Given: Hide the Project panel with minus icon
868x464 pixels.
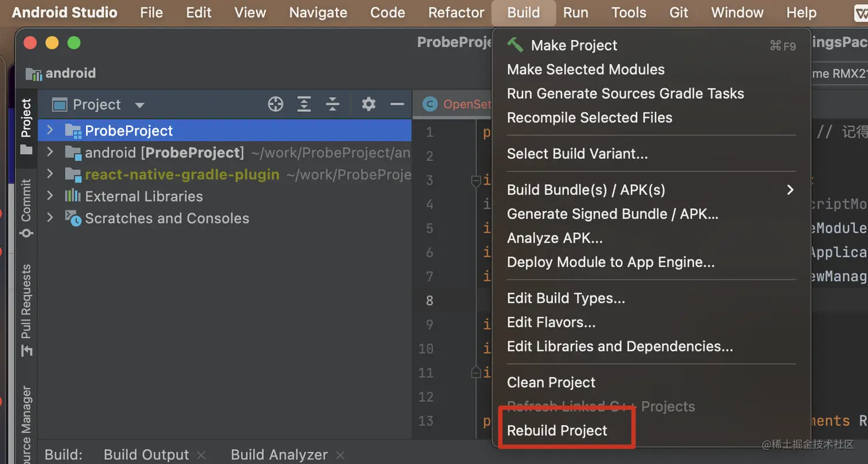Looking at the screenshot, I should click(x=397, y=104).
